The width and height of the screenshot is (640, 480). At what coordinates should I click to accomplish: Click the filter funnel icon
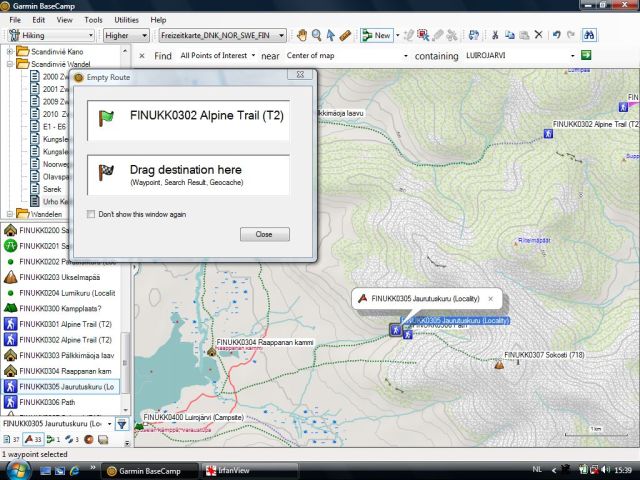coord(121,424)
